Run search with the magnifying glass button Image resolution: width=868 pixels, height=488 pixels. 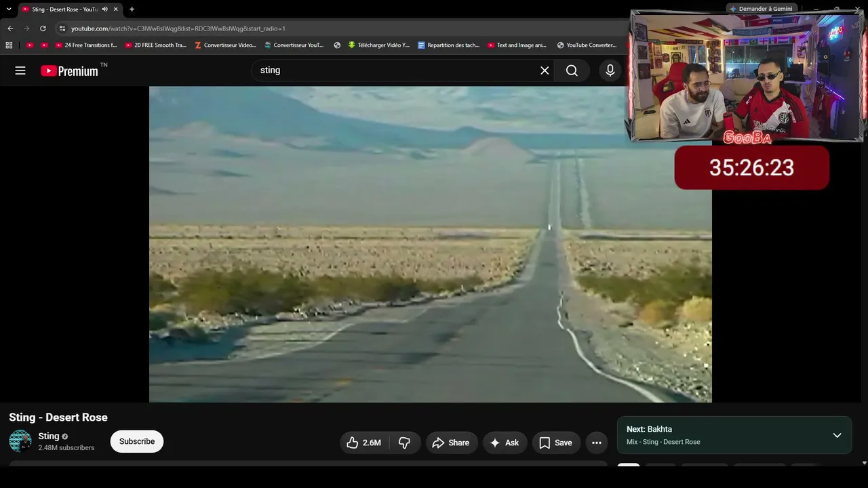click(572, 70)
